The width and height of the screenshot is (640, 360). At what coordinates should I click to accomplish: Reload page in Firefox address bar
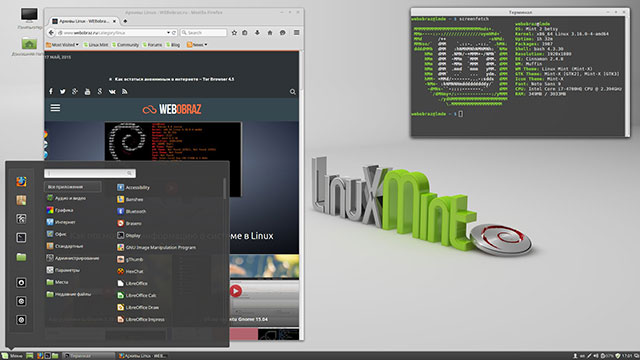[174, 33]
